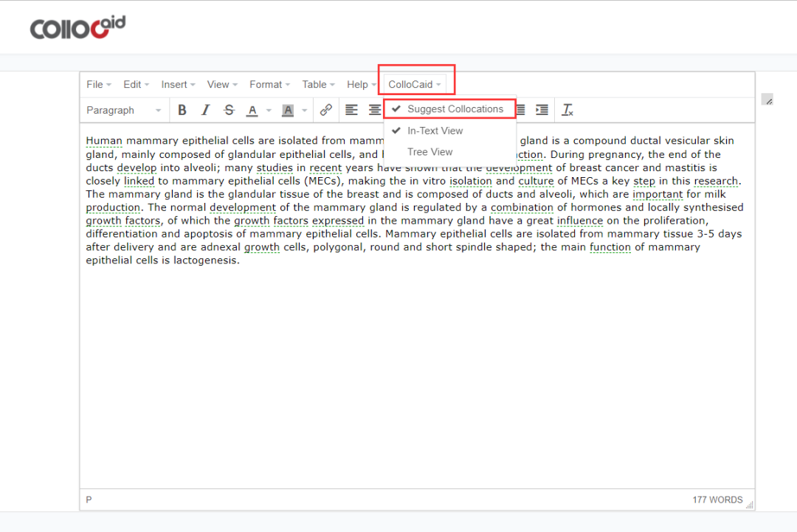
Task: Open the Help menu
Action: [362, 84]
